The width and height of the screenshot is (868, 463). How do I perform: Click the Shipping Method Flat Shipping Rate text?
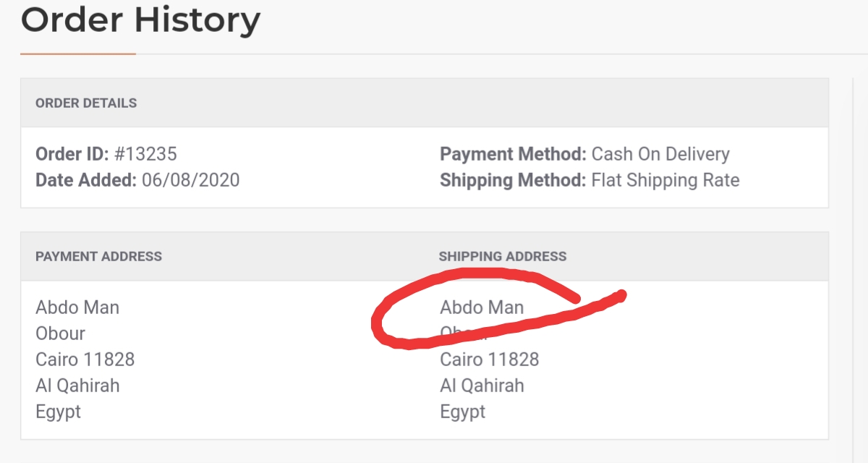point(590,180)
